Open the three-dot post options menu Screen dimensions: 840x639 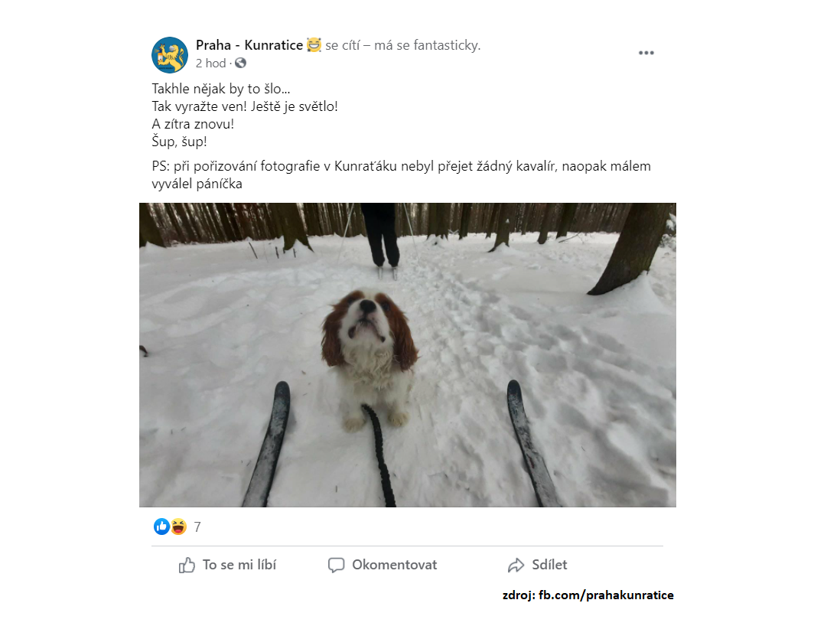(646, 53)
